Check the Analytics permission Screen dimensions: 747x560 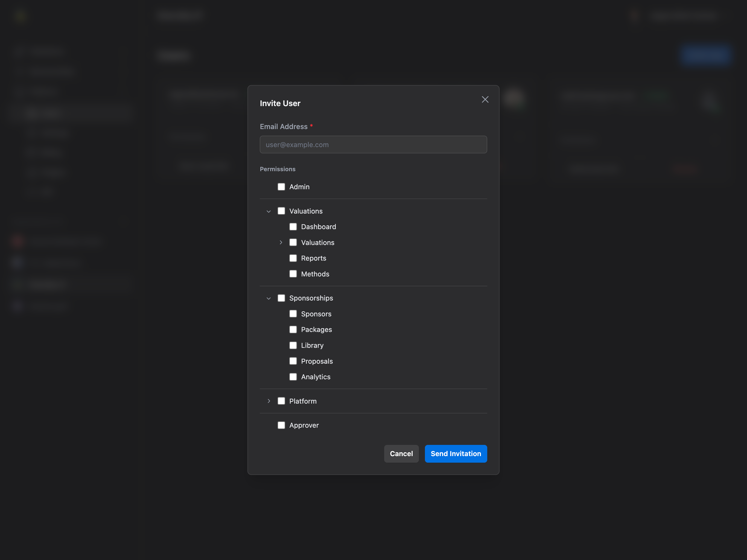(293, 377)
